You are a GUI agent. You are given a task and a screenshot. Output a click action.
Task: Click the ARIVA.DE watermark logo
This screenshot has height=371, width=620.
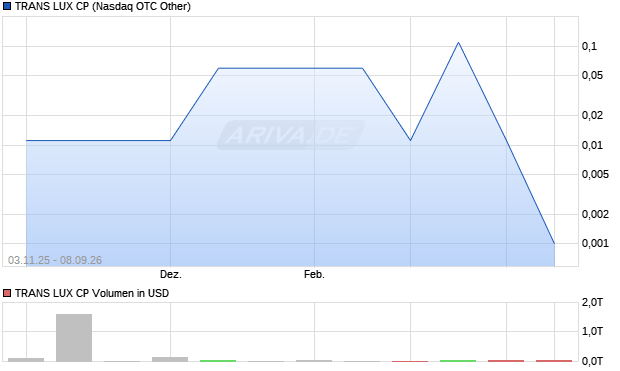[x=291, y=135]
